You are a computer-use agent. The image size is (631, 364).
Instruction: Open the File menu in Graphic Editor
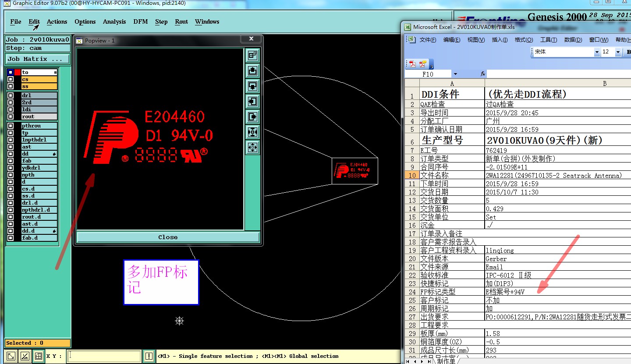[16, 21]
